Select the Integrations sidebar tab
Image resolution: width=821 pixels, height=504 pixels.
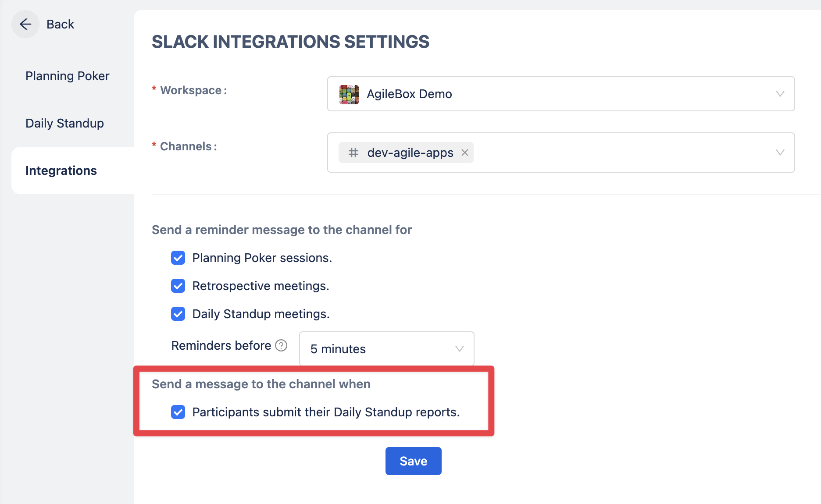[x=61, y=170]
